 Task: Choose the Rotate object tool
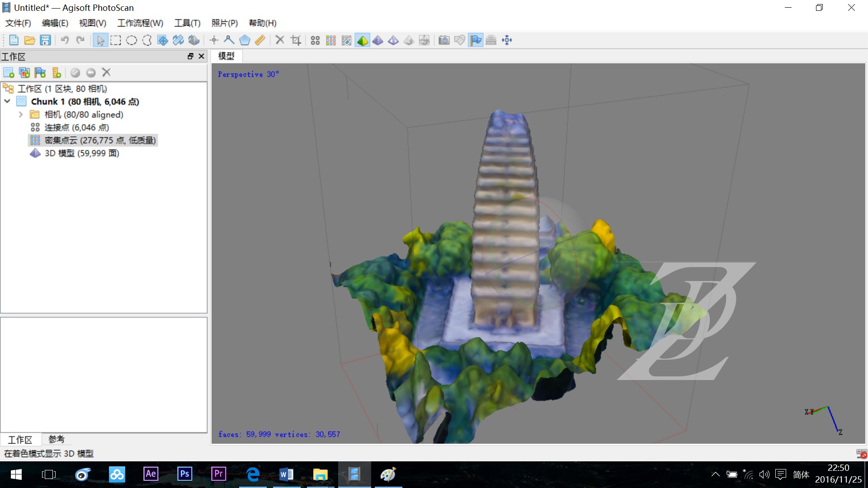[194, 40]
